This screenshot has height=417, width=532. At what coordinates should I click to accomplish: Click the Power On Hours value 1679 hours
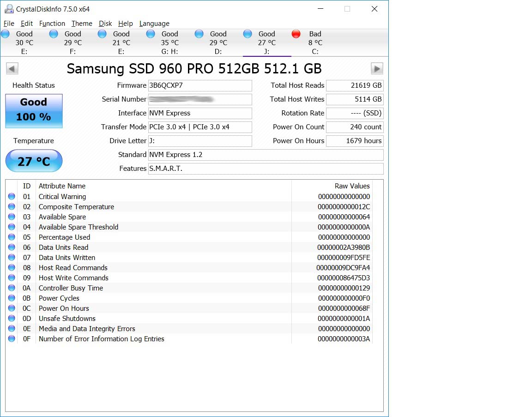click(355, 141)
